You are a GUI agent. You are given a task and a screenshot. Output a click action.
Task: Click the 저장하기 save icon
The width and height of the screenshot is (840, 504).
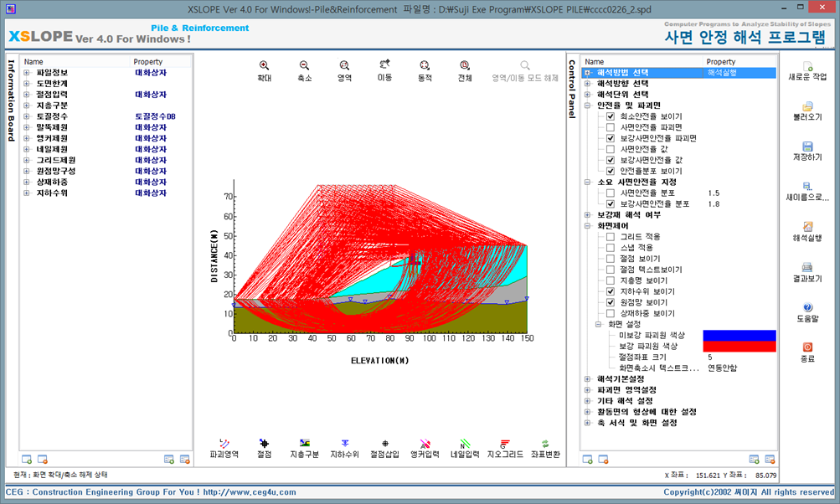(807, 147)
